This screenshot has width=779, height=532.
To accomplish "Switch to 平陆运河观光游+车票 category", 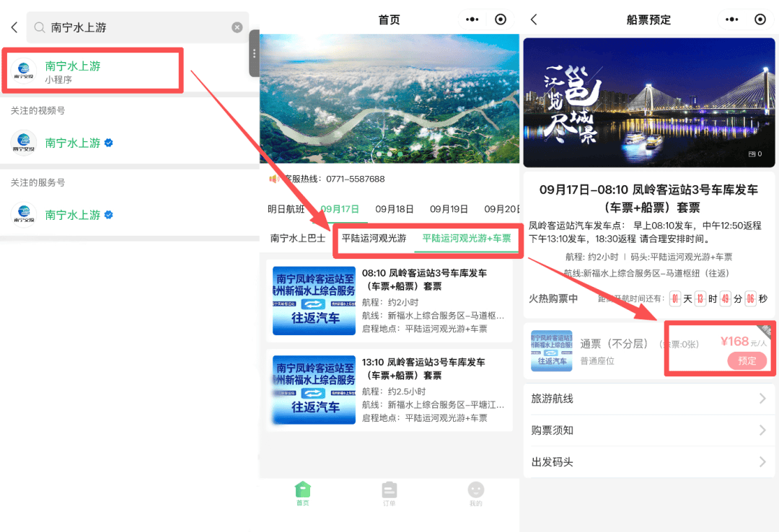I will pyautogui.click(x=467, y=239).
